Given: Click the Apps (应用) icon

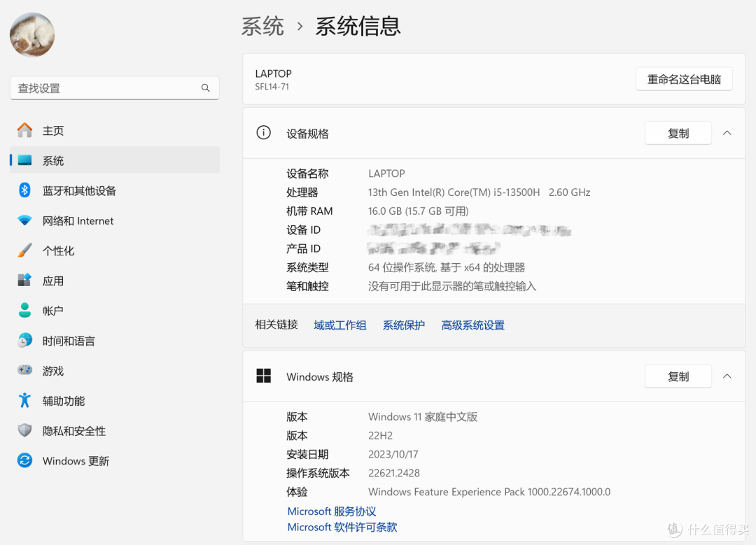Looking at the screenshot, I should coord(24,280).
